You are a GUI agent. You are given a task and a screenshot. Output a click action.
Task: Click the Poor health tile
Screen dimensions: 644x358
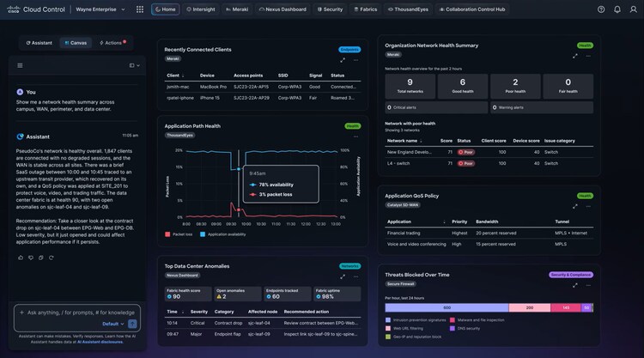point(515,86)
